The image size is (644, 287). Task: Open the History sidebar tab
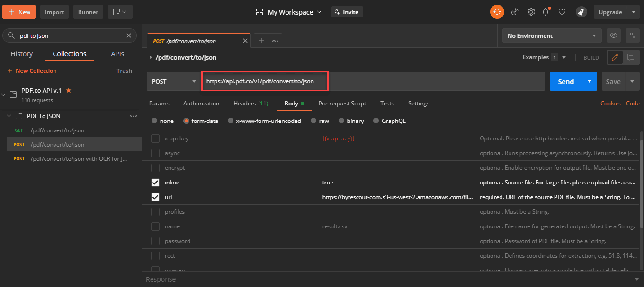pyautogui.click(x=22, y=54)
